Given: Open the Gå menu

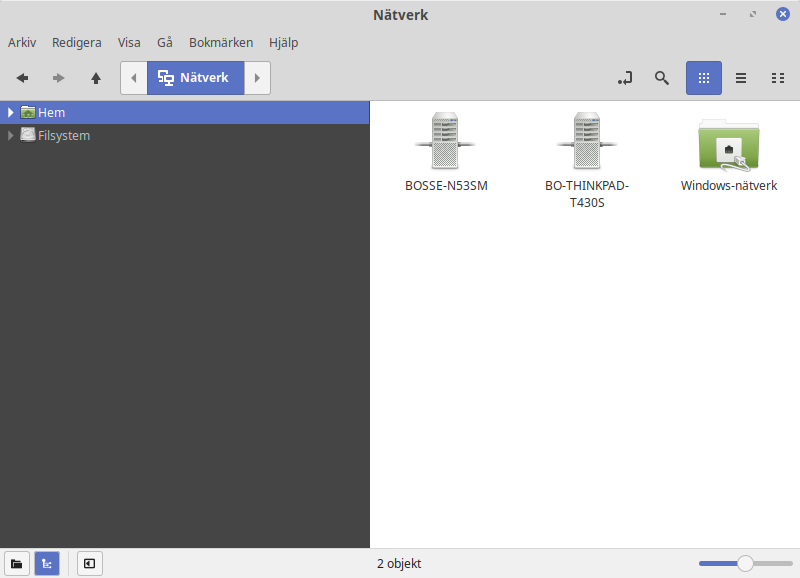Looking at the screenshot, I should 164,42.
